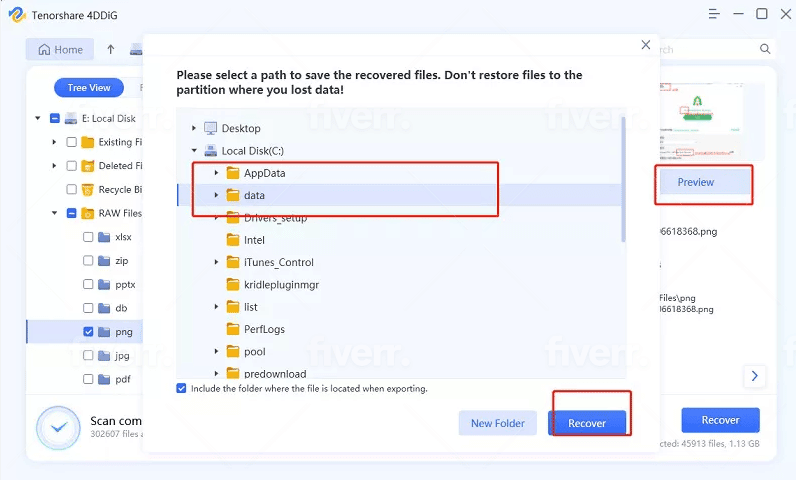Image resolution: width=796 pixels, height=480 pixels.
Task: Click the search magnifier icon
Action: pos(765,49)
